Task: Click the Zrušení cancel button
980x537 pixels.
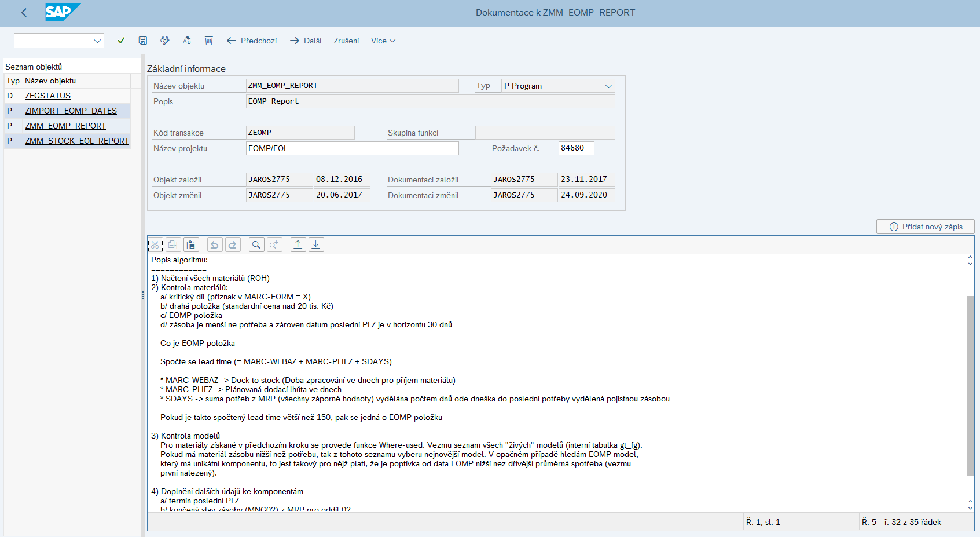Action: coord(346,41)
